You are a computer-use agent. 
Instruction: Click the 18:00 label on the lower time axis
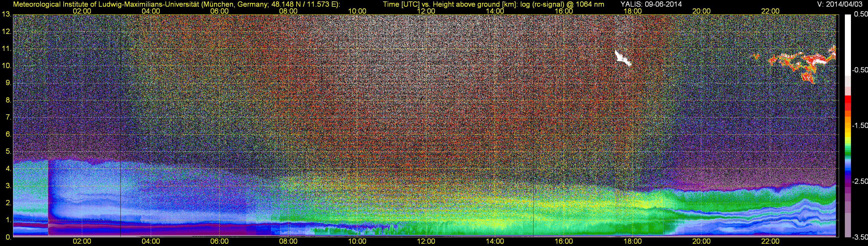(x=632, y=241)
